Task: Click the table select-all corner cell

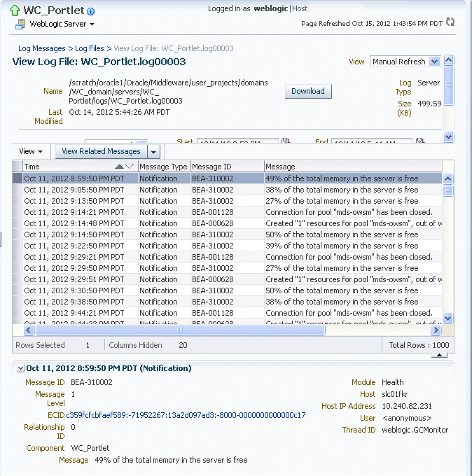Action: tap(18, 167)
